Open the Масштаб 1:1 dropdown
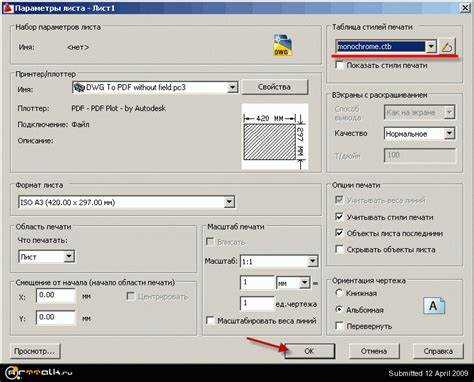This screenshot has height=382, width=474. click(312, 261)
